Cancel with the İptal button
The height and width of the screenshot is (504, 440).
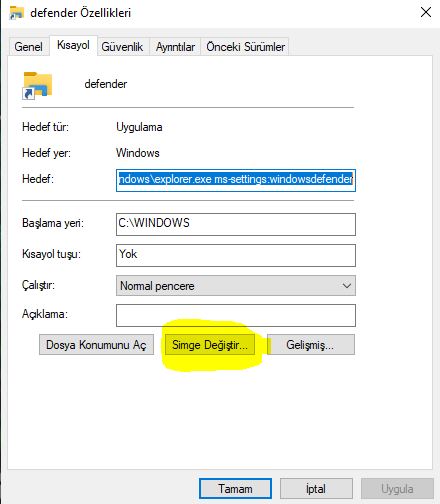click(316, 489)
